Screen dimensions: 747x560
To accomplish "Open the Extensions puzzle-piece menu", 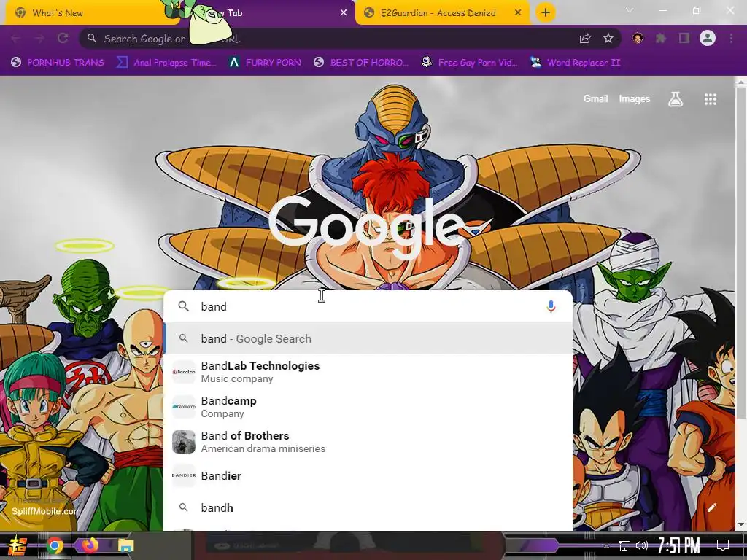I will coord(661,39).
